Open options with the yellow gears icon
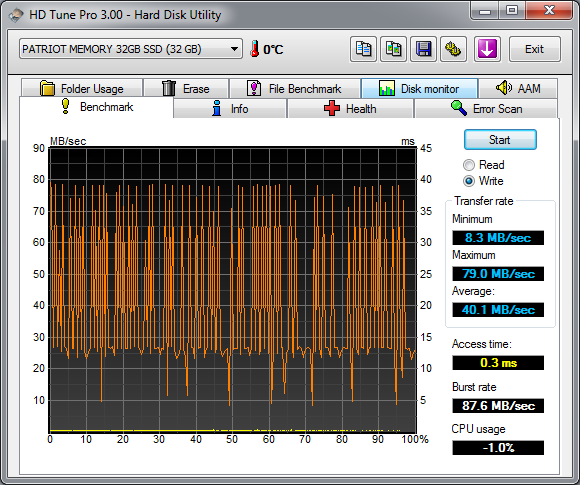 (x=453, y=49)
